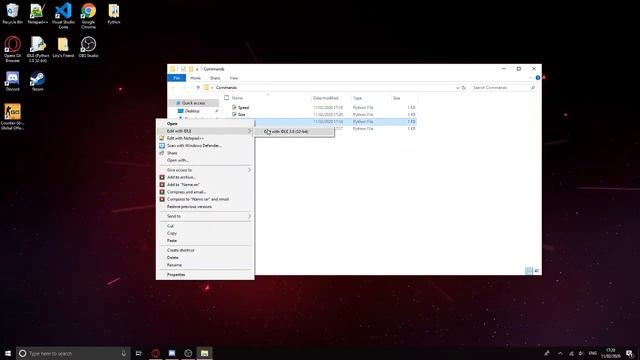Open the Recycle Bin desktop icon
The height and width of the screenshot is (360, 640).
click(x=12, y=13)
